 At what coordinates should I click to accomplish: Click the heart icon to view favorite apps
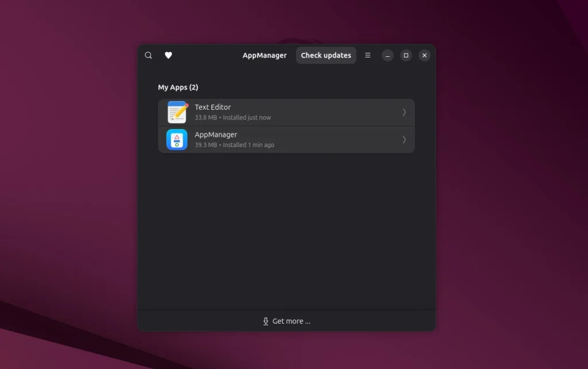tap(168, 55)
